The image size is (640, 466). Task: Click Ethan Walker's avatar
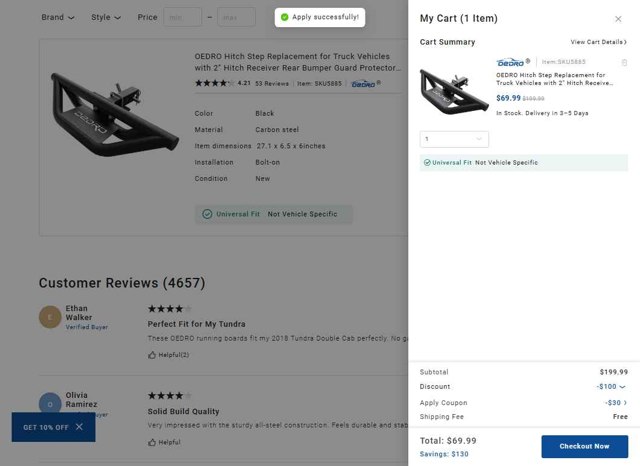click(x=50, y=317)
